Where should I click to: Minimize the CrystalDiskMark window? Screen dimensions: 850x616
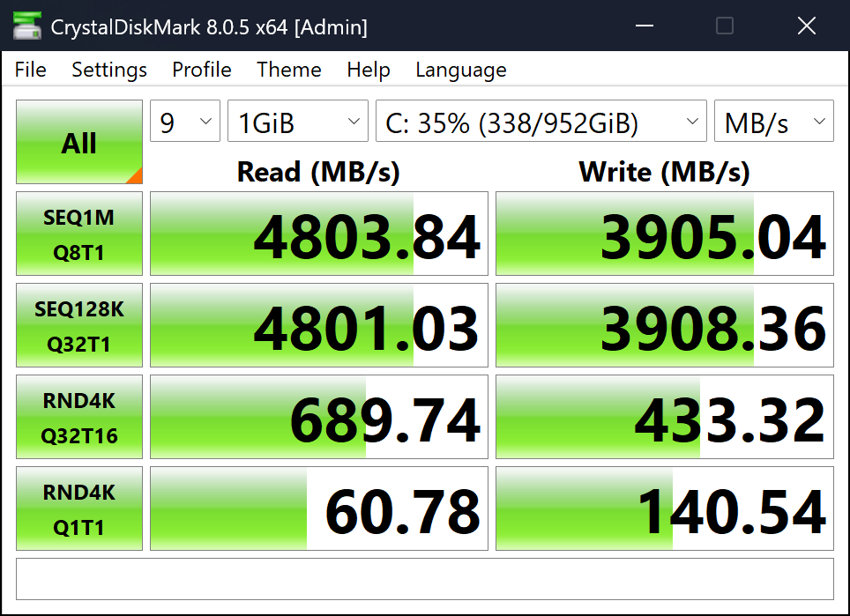(x=644, y=26)
